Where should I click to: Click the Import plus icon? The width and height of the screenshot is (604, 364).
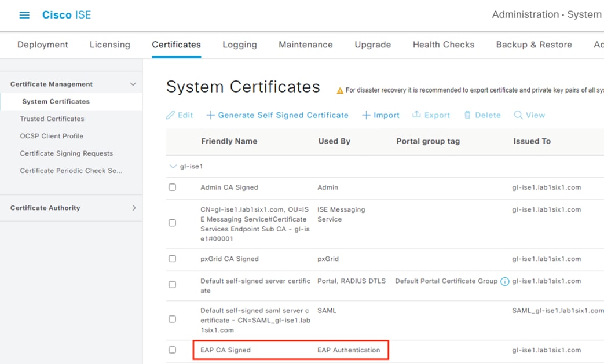point(366,115)
